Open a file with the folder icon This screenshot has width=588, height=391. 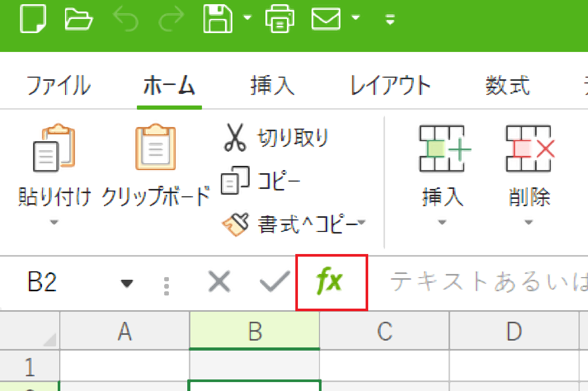click(79, 19)
